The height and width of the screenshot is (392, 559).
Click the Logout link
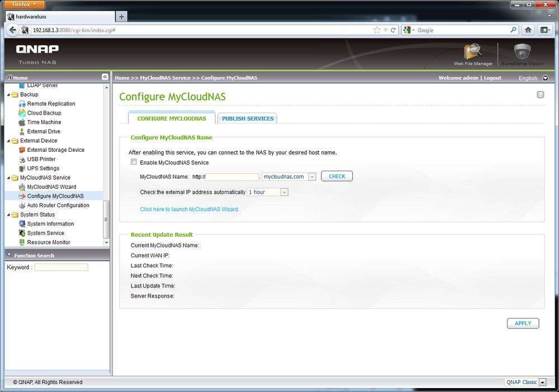[x=492, y=78]
